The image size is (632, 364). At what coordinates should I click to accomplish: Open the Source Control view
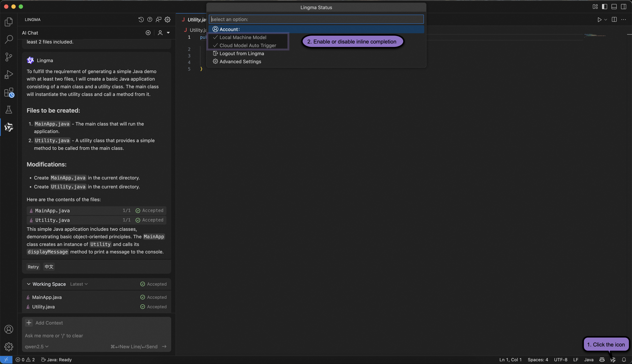coord(9,57)
